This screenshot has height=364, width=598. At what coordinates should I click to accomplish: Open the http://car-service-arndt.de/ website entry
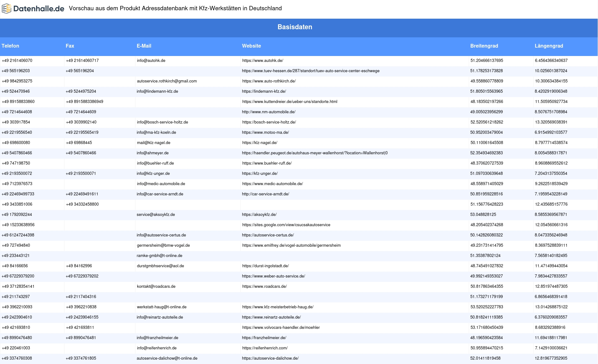(x=265, y=194)
